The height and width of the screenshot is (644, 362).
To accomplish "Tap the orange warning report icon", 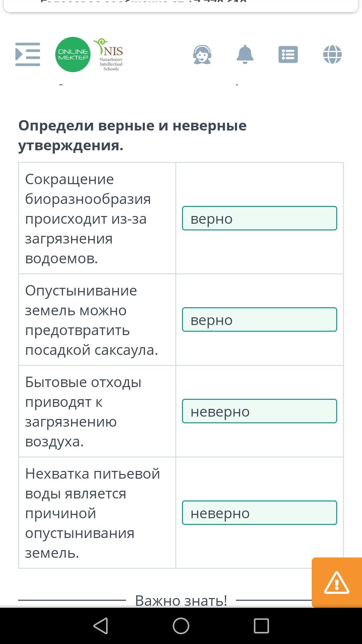I will [x=337, y=583].
